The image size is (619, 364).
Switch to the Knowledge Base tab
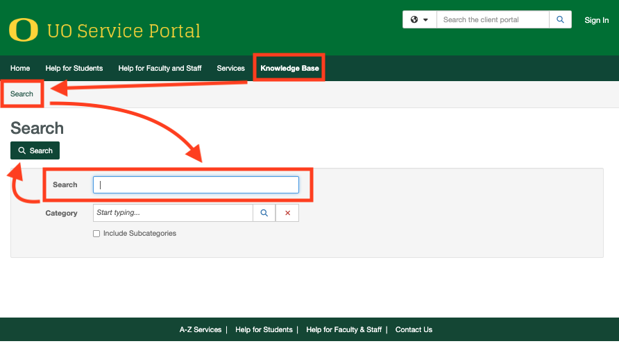(x=289, y=68)
